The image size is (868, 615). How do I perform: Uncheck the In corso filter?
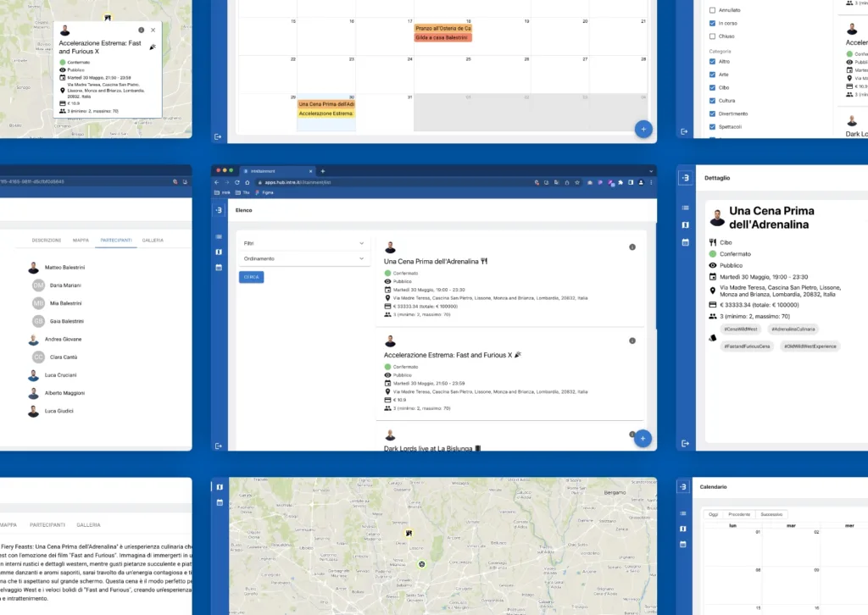point(712,23)
